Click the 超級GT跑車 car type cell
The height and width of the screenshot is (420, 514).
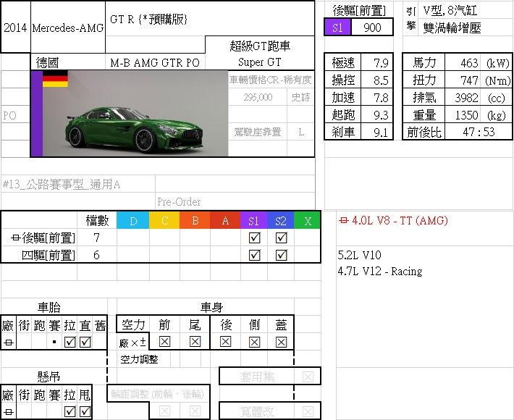click(260, 46)
